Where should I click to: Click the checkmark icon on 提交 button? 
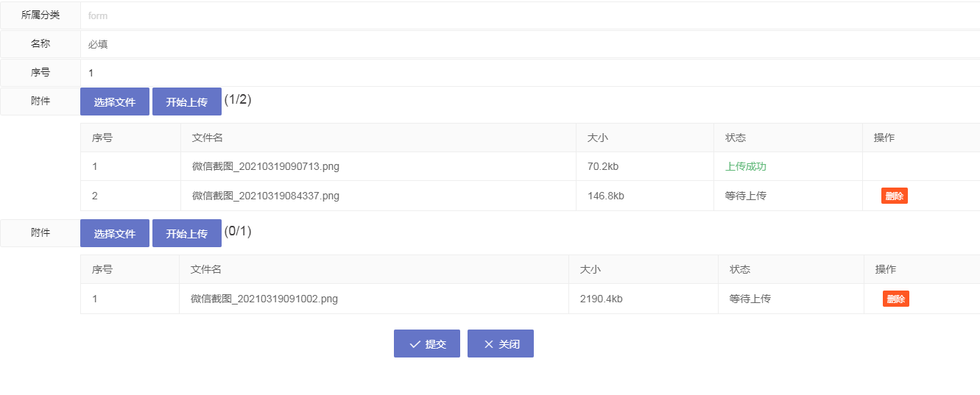pos(415,344)
